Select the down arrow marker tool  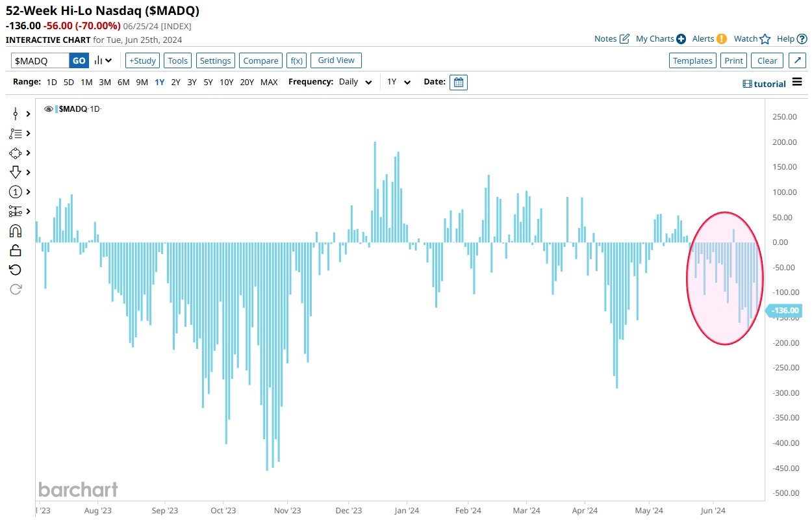coord(16,172)
